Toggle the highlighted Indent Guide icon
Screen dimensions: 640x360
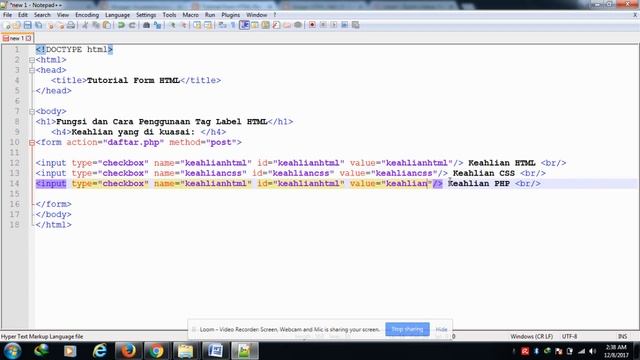coord(244,25)
